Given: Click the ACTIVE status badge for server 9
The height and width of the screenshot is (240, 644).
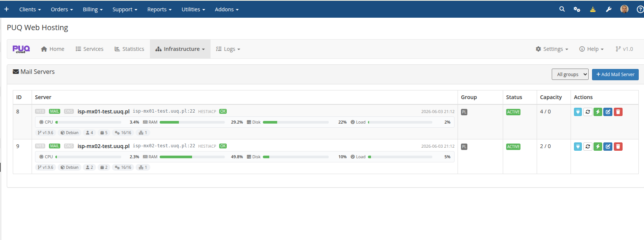Looking at the screenshot, I should point(513,147).
